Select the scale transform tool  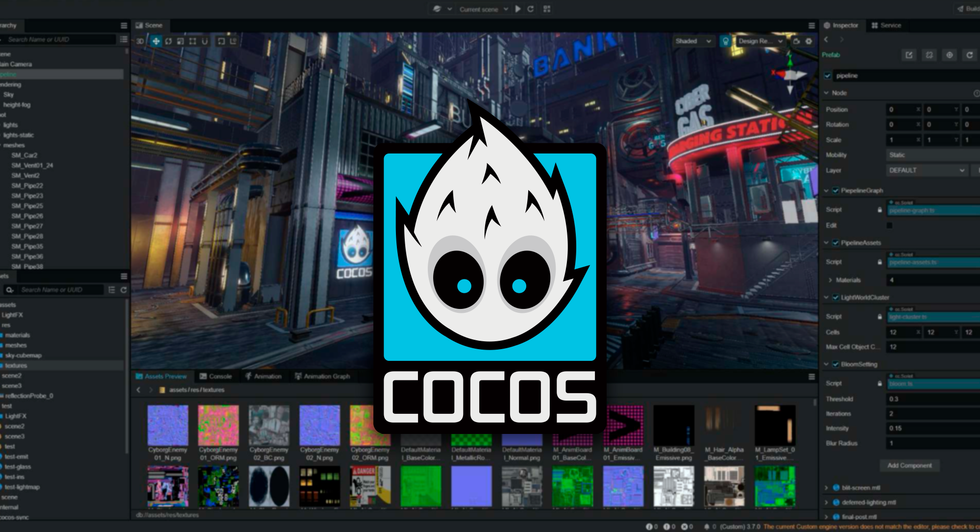tap(180, 41)
